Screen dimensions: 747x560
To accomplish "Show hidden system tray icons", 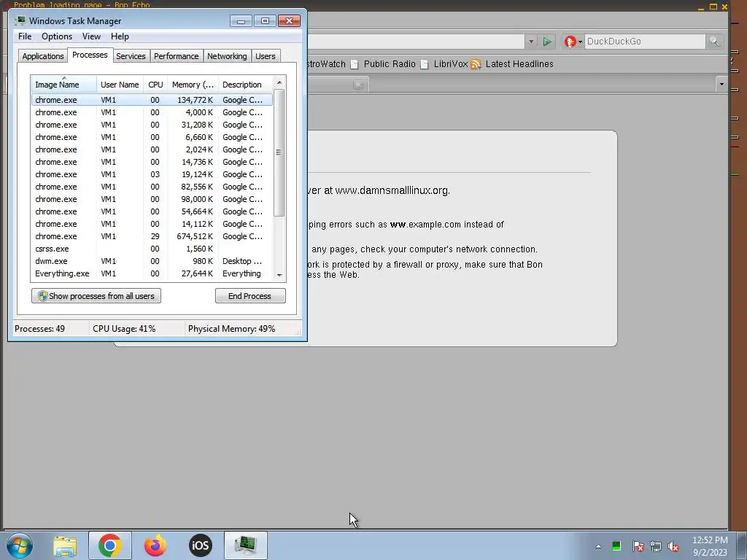I will (598, 546).
